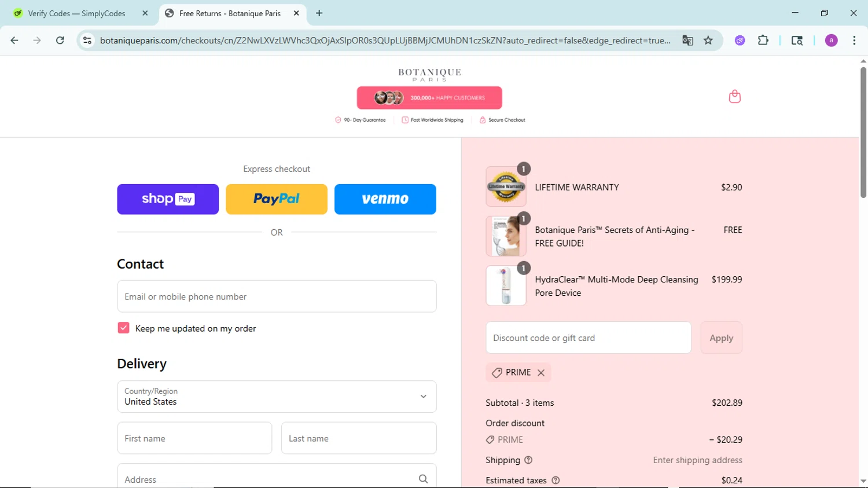The width and height of the screenshot is (868, 488).
Task: Uncheck Keep me updated on my order
Action: (x=123, y=328)
